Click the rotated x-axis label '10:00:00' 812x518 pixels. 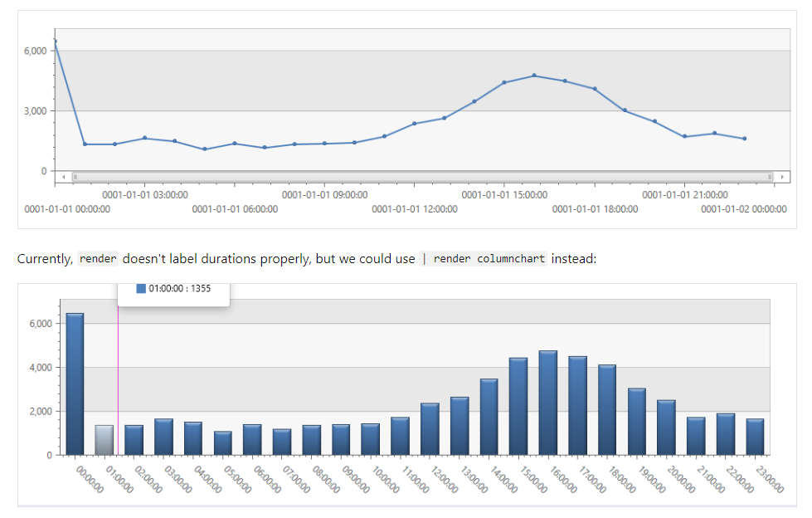click(386, 479)
